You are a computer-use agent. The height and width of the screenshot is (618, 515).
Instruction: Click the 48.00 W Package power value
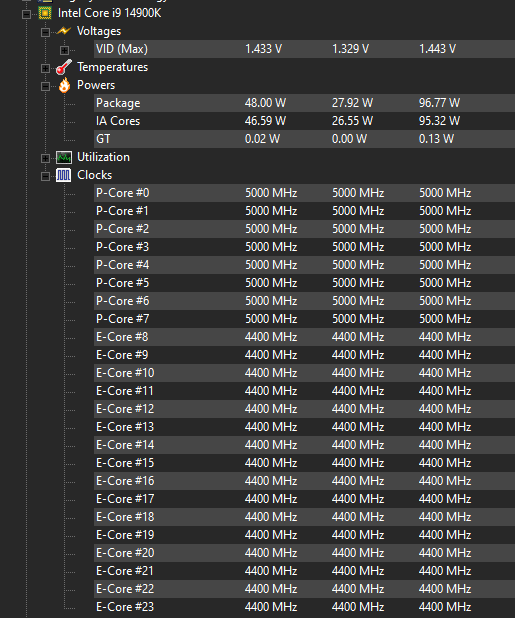pyautogui.click(x=265, y=103)
